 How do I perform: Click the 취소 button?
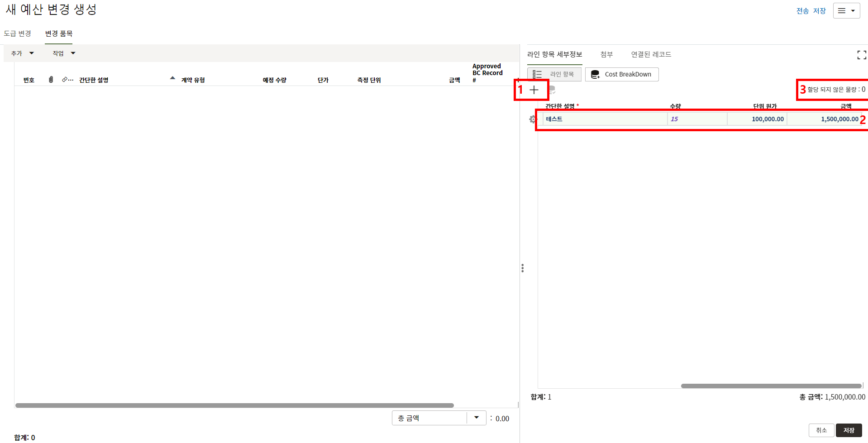click(x=821, y=430)
